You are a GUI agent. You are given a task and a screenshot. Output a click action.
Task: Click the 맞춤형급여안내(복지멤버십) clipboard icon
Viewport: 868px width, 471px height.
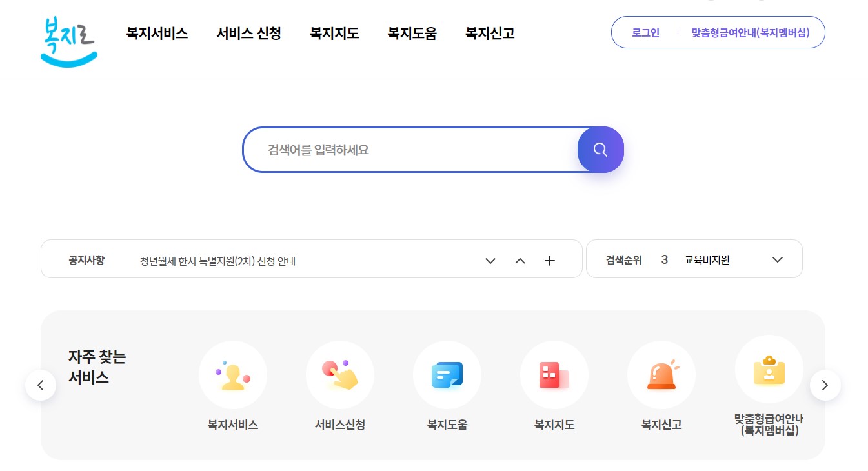coord(769,369)
